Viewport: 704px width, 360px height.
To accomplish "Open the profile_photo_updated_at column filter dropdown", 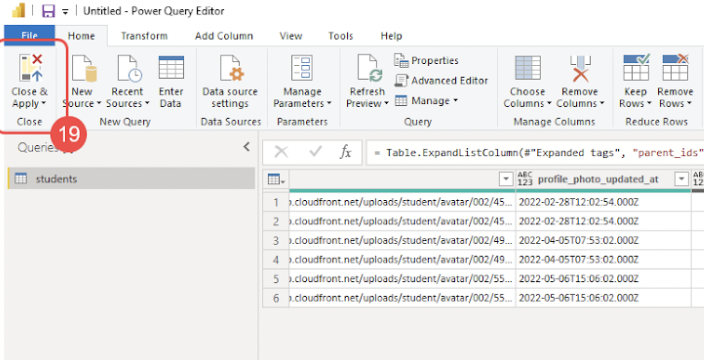I will 682,180.
